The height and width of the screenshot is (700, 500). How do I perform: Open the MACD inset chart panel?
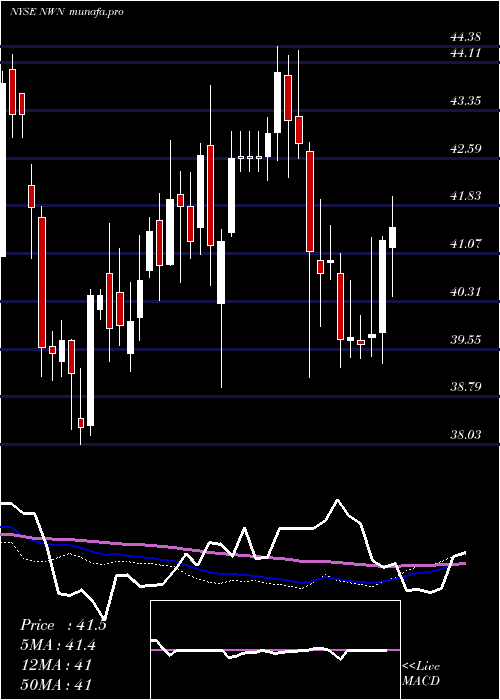click(x=275, y=650)
